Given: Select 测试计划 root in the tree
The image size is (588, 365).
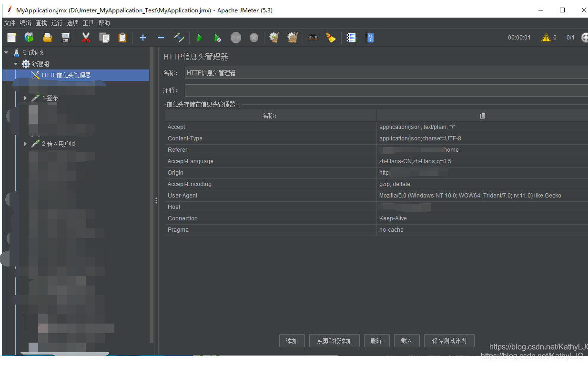Looking at the screenshot, I should [x=34, y=52].
